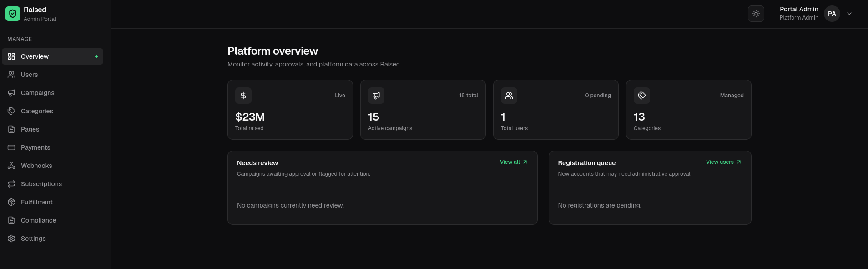Image resolution: width=868 pixels, height=269 pixels.
Task: Click the 'Platform overview' page title
Action: coord(273,51)
